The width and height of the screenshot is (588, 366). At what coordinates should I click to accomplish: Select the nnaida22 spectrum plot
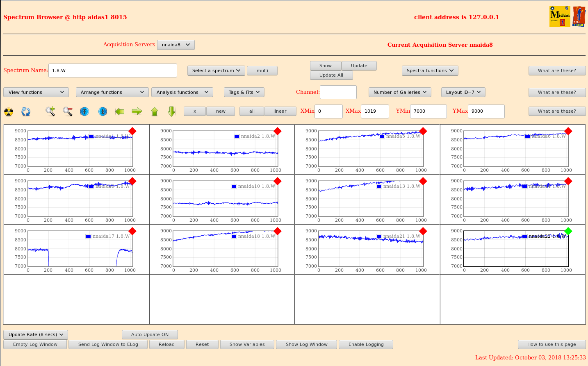(516, 248)
